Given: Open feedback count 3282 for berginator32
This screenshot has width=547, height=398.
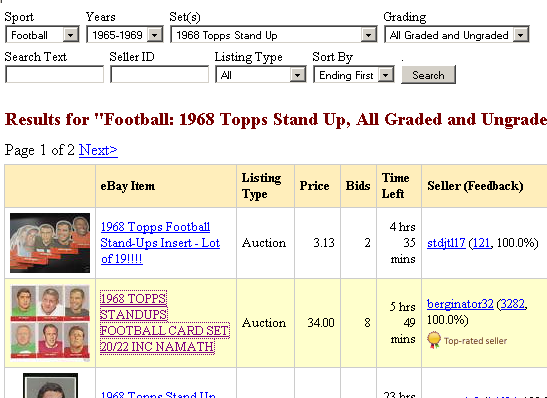Looking at the screenshot, I should (512, 304).
